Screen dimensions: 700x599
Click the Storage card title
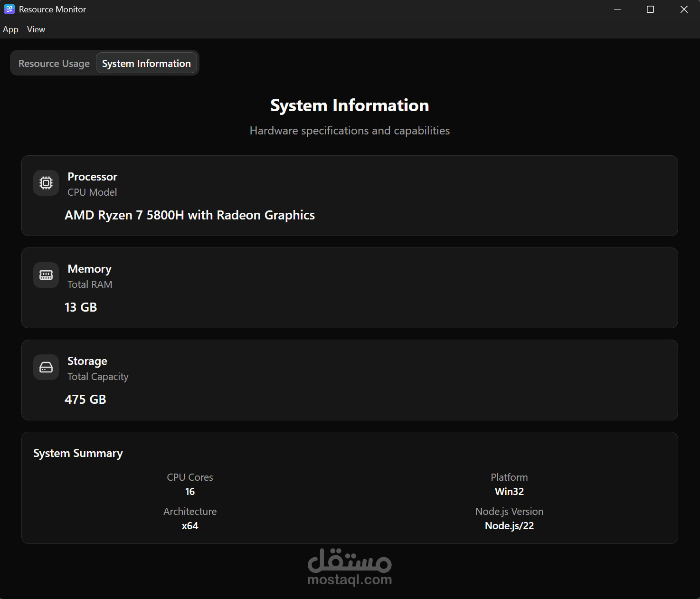[87, 361]
